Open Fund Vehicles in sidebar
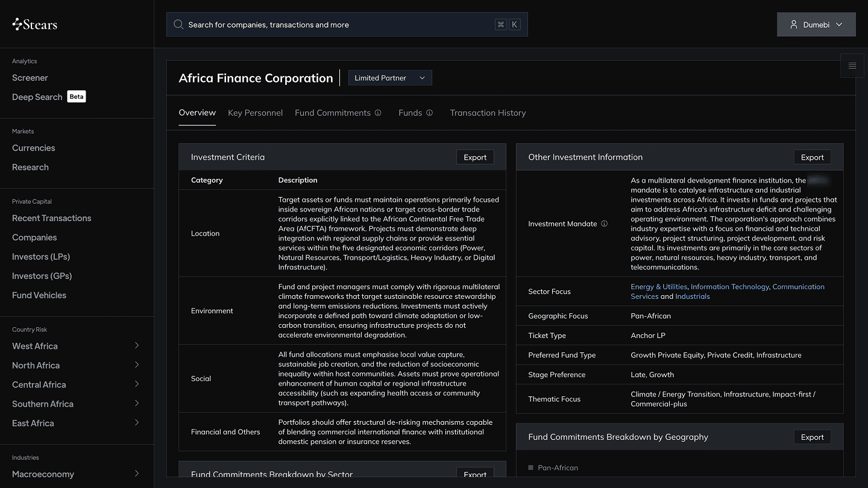 tap(39, 295)
